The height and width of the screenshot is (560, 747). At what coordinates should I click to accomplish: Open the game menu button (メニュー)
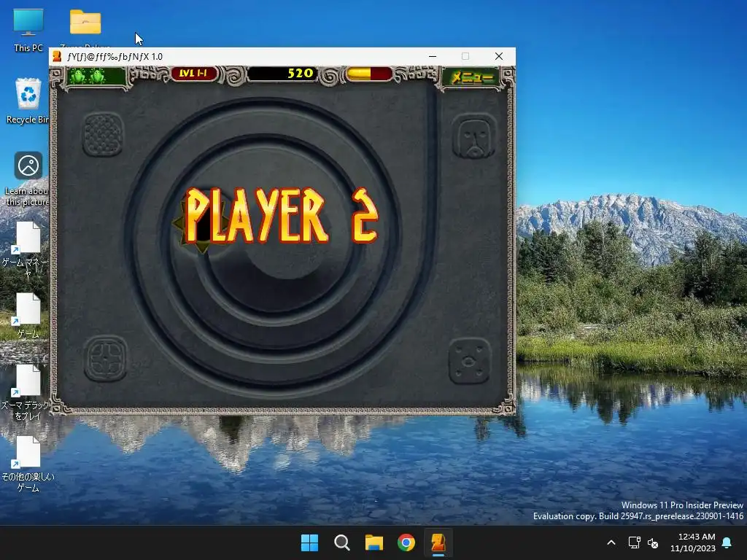472,77
